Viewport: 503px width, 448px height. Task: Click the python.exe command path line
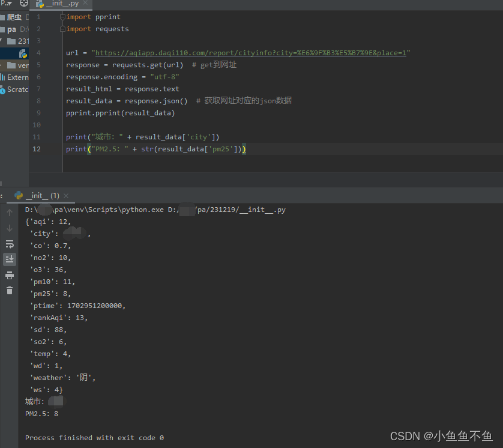(x=155, y=210)
